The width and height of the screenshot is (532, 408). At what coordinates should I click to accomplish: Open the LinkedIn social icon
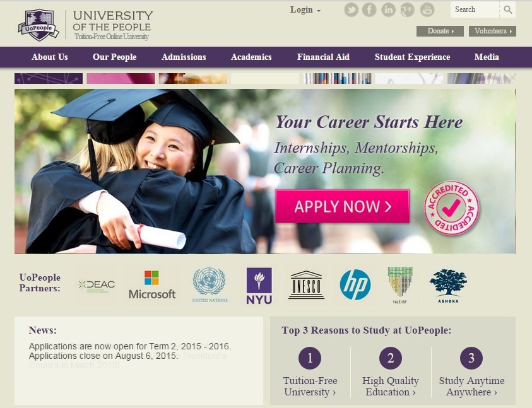click(x=388, y=9)
